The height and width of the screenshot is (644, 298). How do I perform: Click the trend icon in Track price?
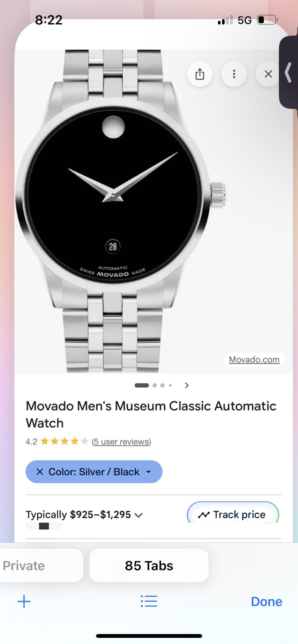204,515
